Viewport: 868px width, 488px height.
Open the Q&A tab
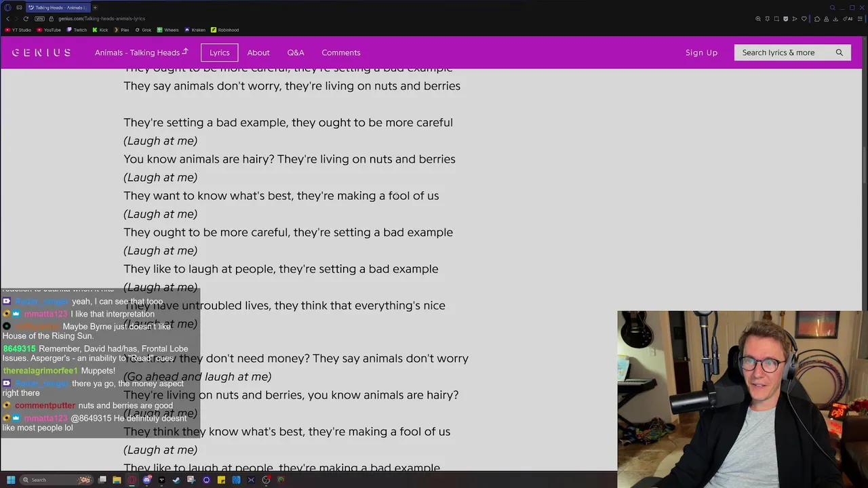point(296,52)
